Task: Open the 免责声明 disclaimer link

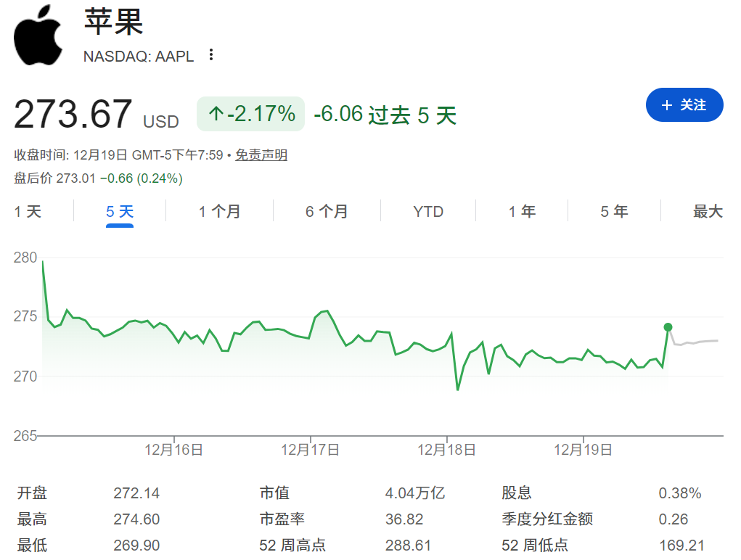Action: point(260,155)
